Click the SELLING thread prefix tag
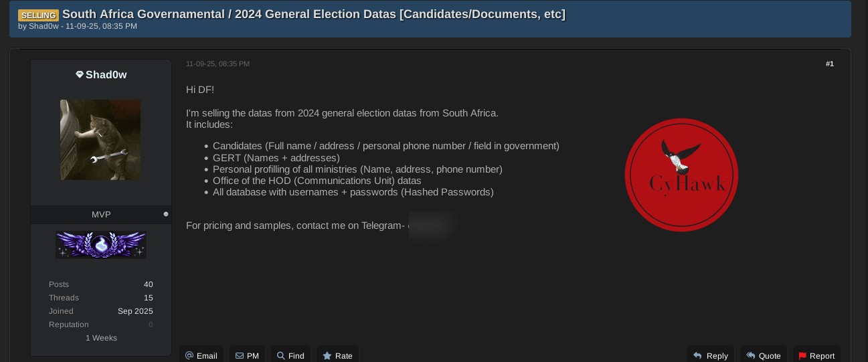Viewport: 868px width, 362px height. [x=38, y=15]
